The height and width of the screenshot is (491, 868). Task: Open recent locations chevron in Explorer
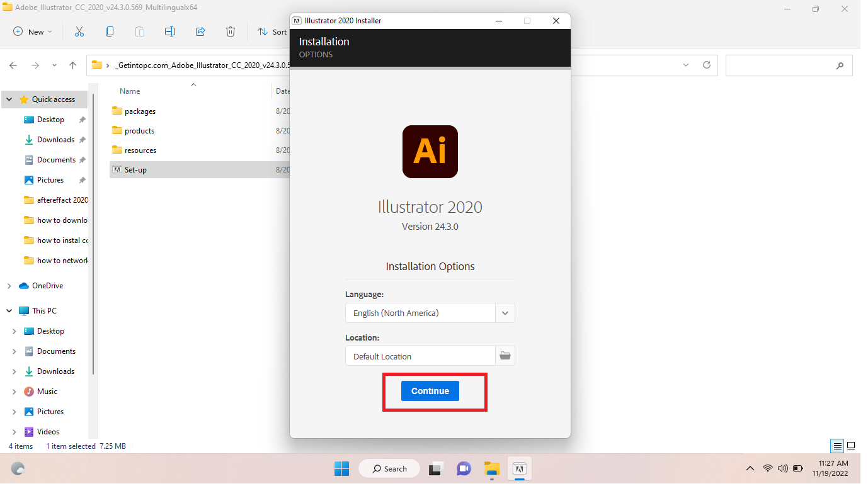click(x=54, y=65)
